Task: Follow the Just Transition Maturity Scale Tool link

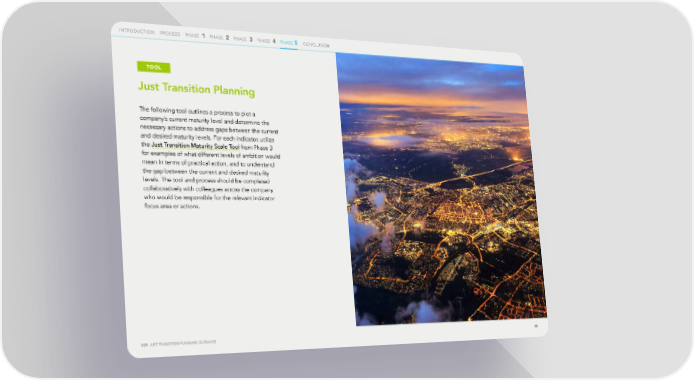Action: tap(195, 146)
